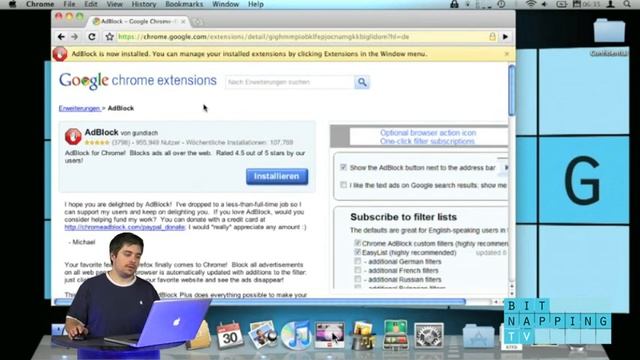Open the Apple menu

12,4
